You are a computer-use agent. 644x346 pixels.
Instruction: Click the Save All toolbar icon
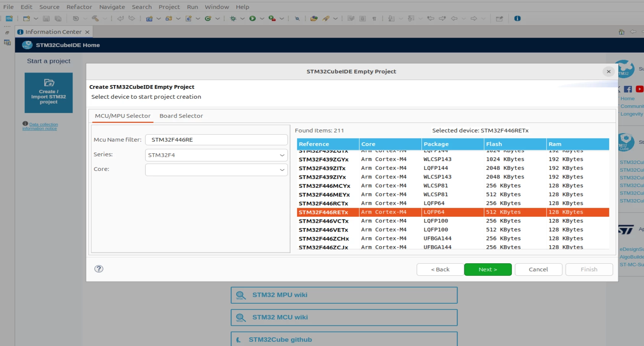[x=58, y=18]
